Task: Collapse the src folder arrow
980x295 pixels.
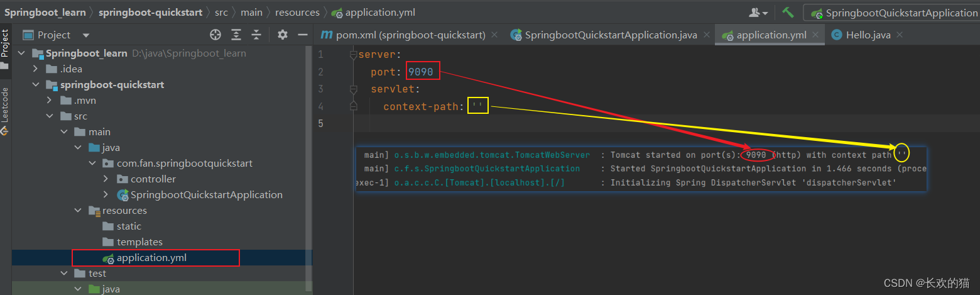Action: [x=50, y=116]
